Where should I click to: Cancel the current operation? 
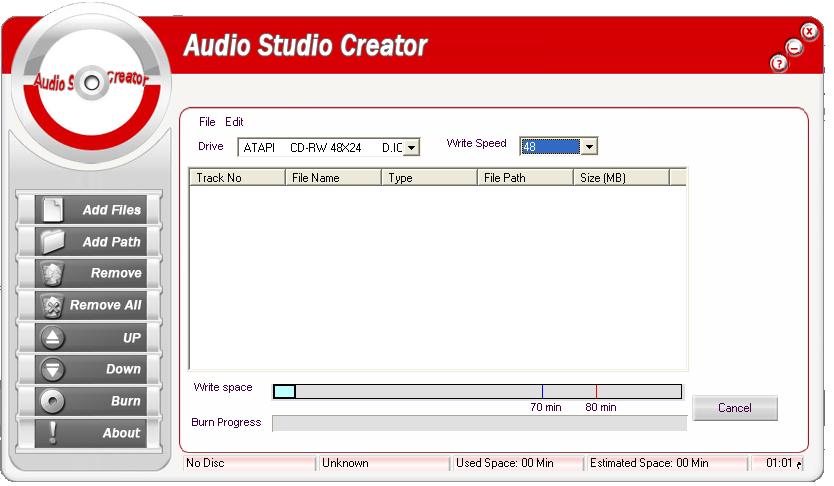pos(735,408)
